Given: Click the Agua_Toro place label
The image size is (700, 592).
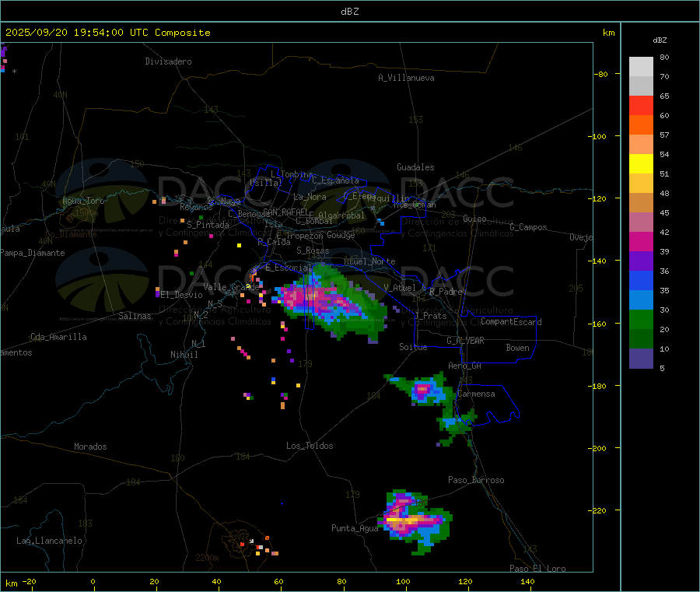Looking at the screenshot, I should pos(83,201).
